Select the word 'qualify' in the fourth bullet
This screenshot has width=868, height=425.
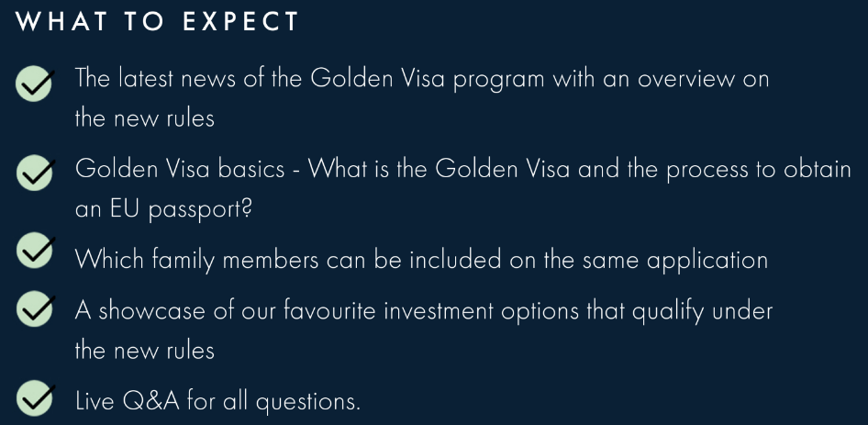tap(668, 312)
